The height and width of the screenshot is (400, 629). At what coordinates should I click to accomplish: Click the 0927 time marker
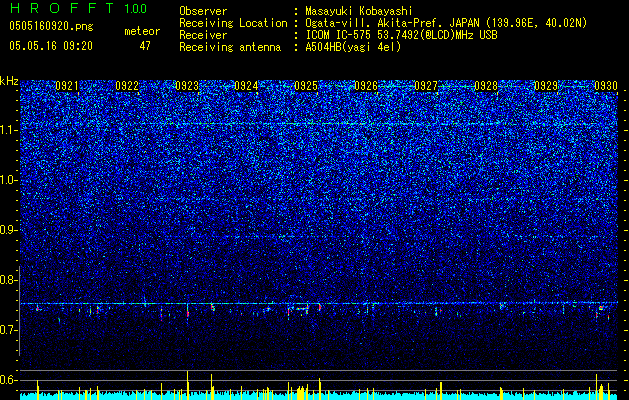[426, 86]
